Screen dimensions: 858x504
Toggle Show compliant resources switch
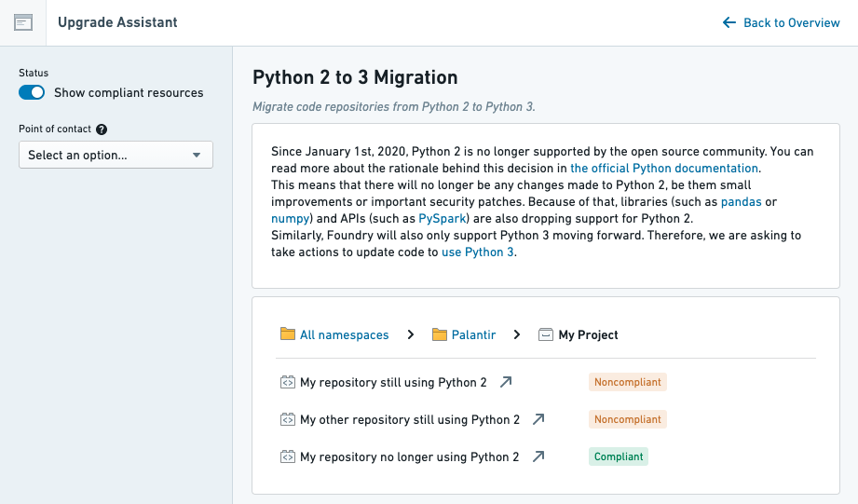(x=32, y=92)
